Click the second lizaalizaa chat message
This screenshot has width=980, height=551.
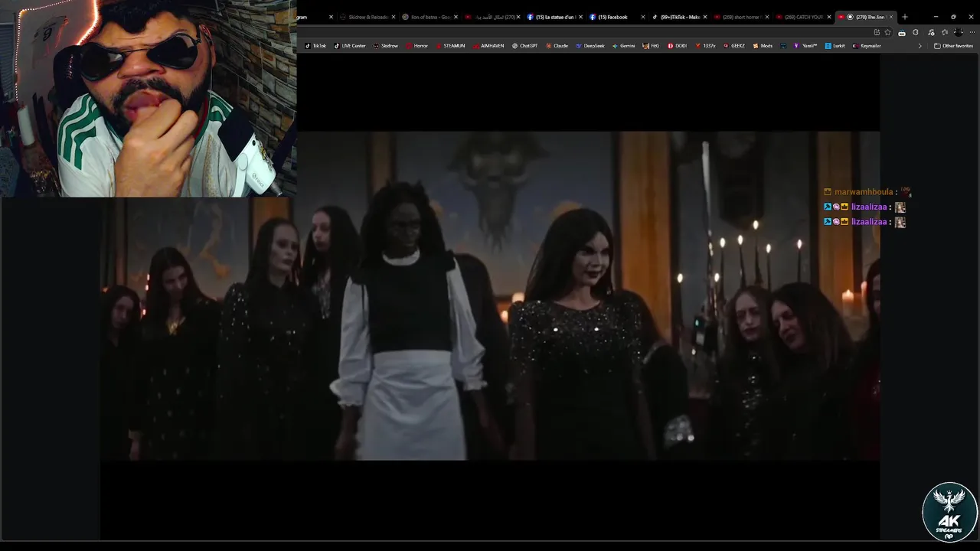pyautogui.click(x=865, y=222)
